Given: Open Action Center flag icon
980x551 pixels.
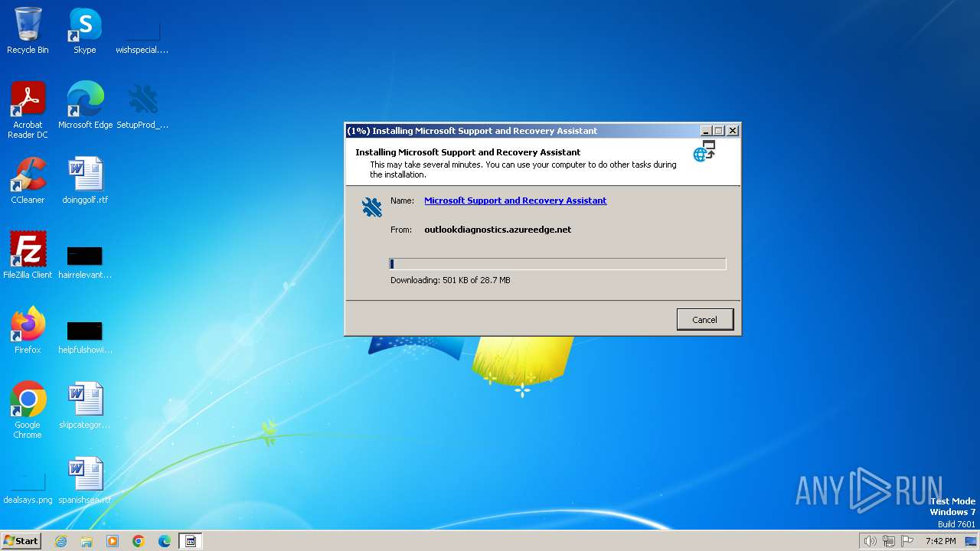Looking at the screenshot, I should 908,541.
